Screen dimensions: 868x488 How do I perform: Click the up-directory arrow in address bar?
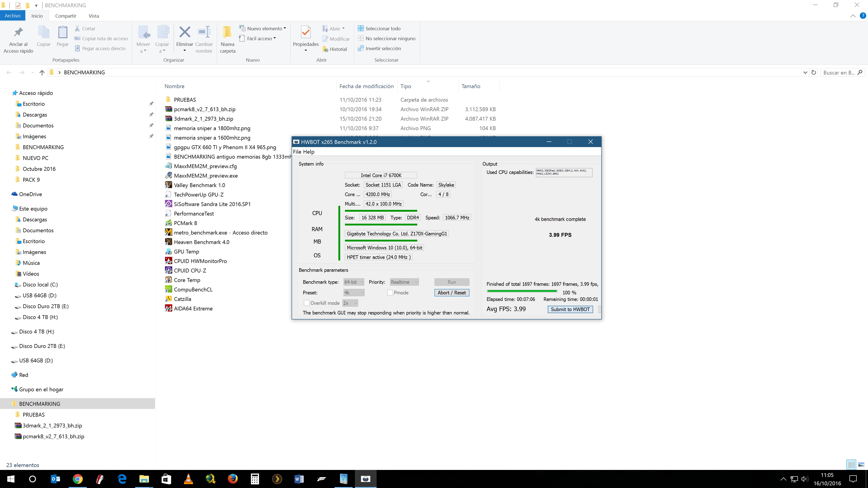[42, 72]
